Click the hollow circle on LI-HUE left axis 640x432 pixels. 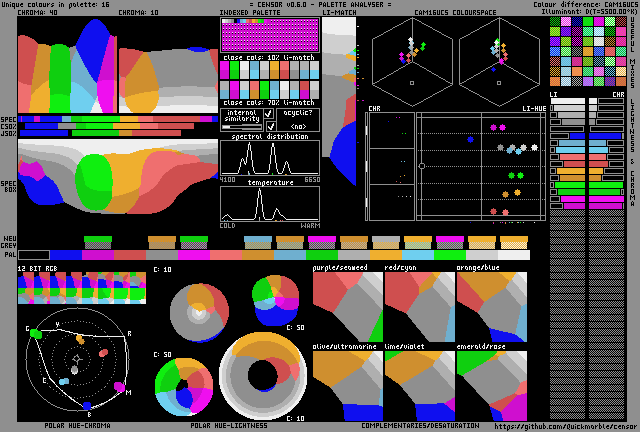click(x=422, y=166)
